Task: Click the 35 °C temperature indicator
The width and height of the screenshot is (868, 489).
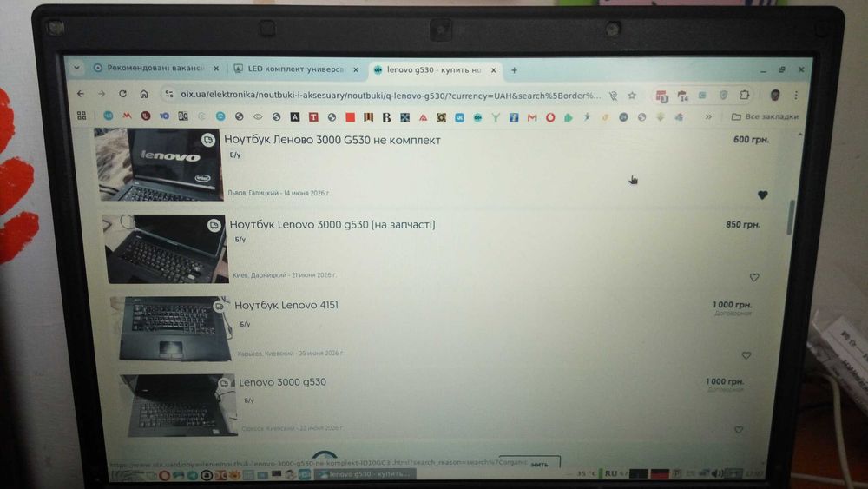Action: [587, 473]
